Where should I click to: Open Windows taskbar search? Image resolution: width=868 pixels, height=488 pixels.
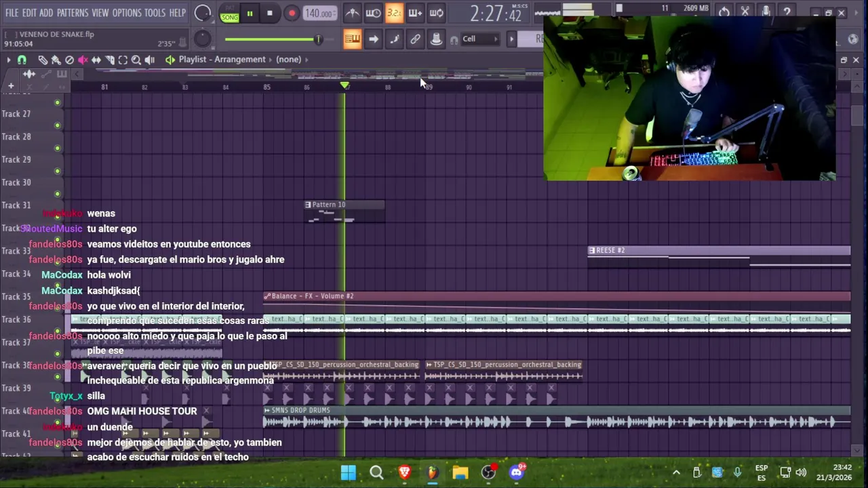point(376,472)
